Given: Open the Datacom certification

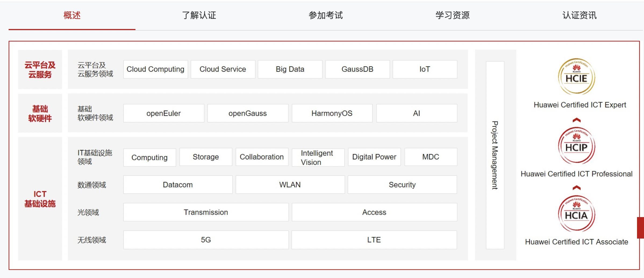Looking at the screenshot, I should (x=178, y=185).
